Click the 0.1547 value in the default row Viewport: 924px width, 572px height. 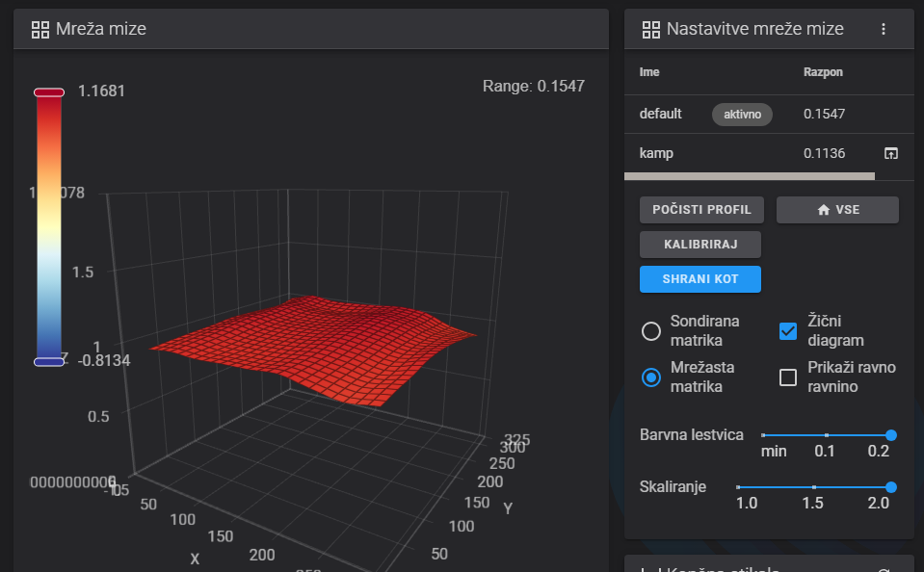coord(825,114)
